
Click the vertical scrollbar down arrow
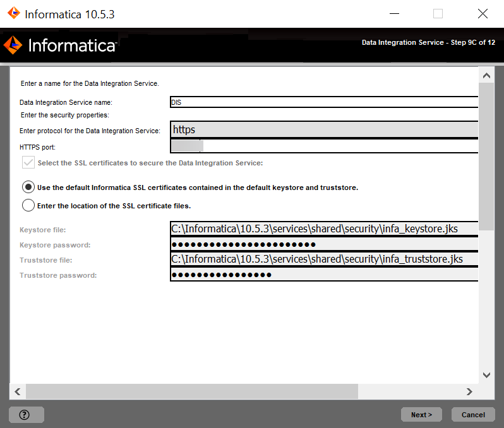pos(486,375)
